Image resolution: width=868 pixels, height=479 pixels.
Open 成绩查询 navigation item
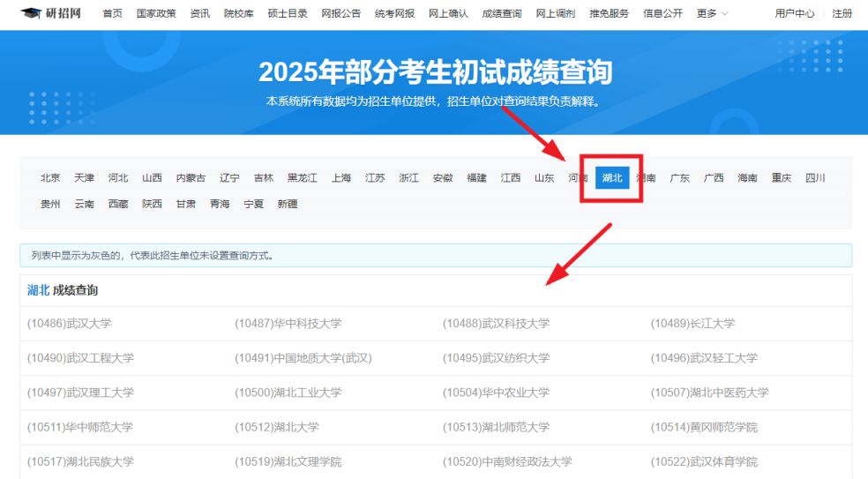point(502,13)
